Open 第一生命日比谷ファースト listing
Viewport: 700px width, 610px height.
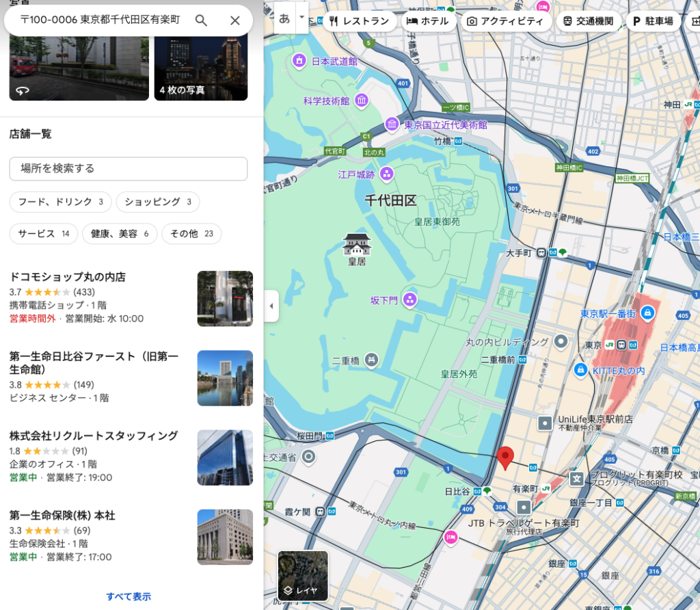131,377
